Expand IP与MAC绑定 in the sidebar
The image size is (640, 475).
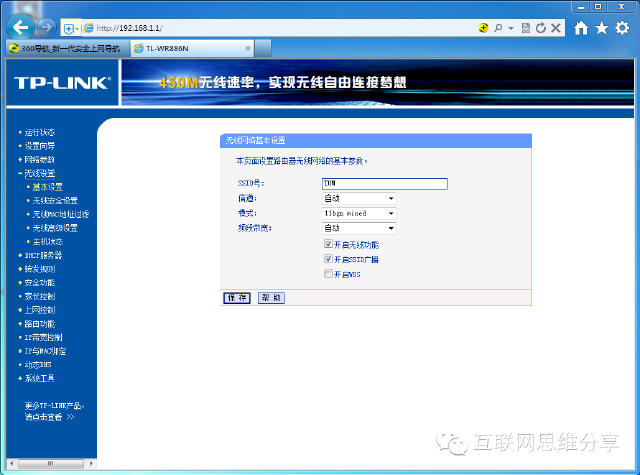(x=45, y=351)
